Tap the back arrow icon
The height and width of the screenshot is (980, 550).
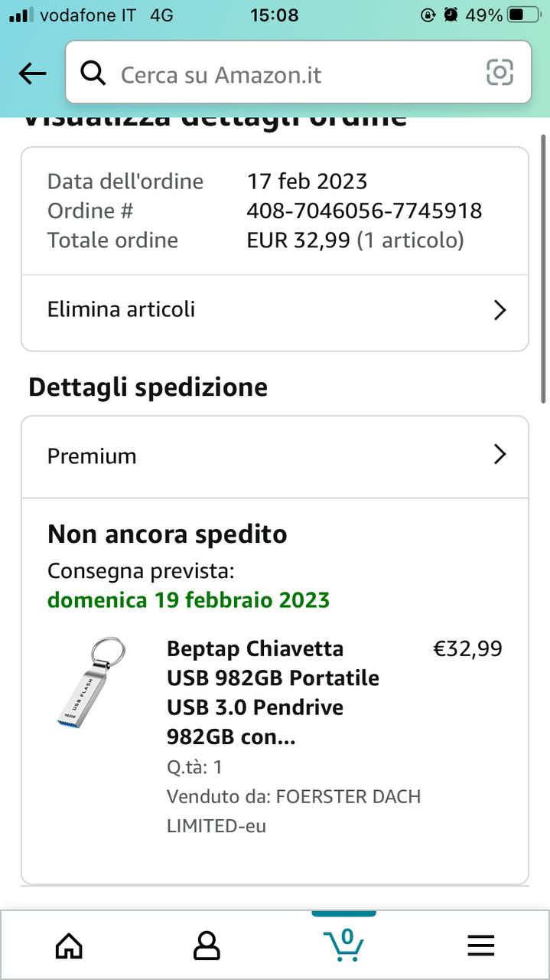click(32, 73)
